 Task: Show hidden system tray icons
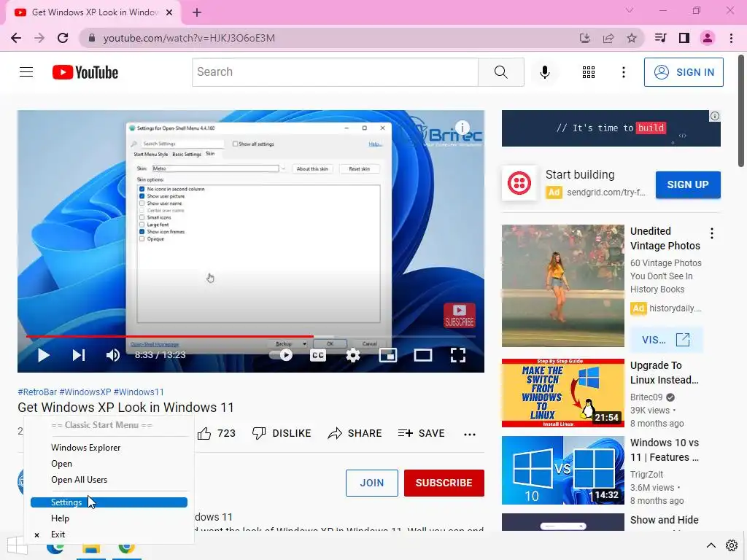711,545
